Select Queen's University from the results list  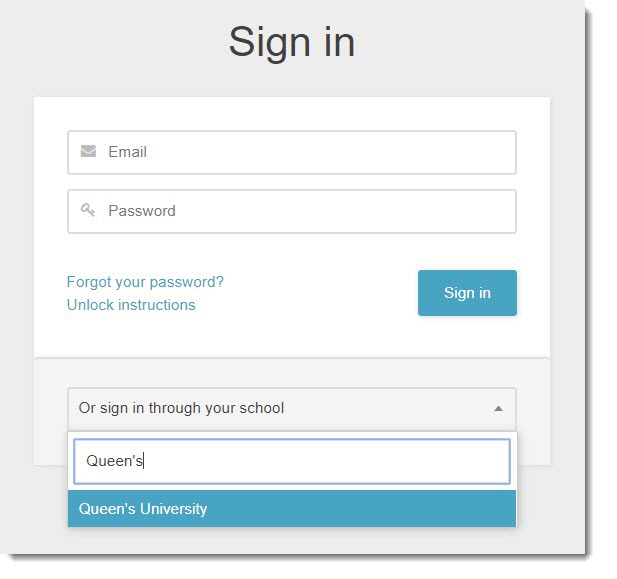point(143,509)
